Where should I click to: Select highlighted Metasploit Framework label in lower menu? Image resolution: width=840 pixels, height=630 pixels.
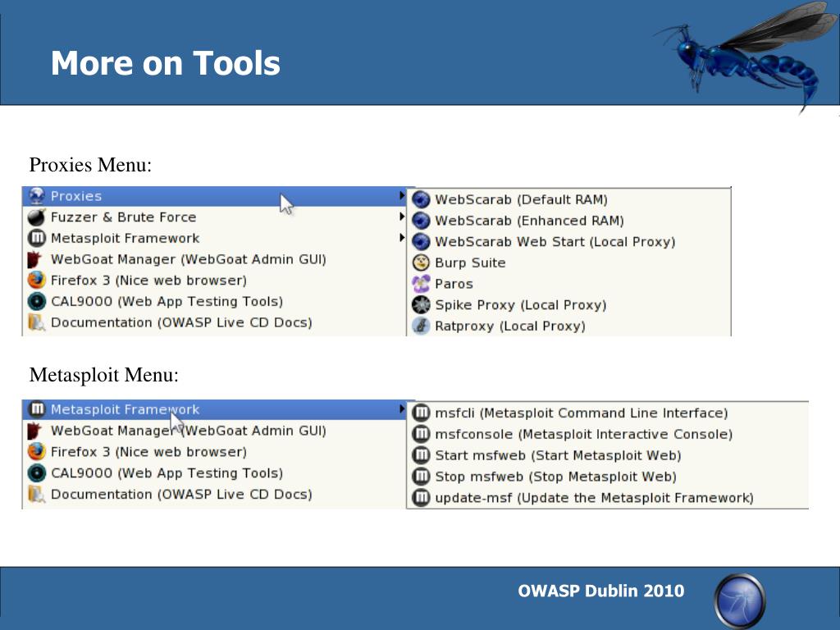(125, 409)
